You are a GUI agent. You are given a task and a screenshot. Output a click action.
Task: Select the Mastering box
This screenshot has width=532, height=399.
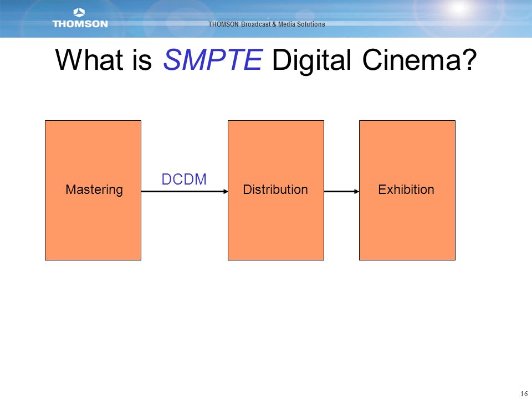pos(93,190)
